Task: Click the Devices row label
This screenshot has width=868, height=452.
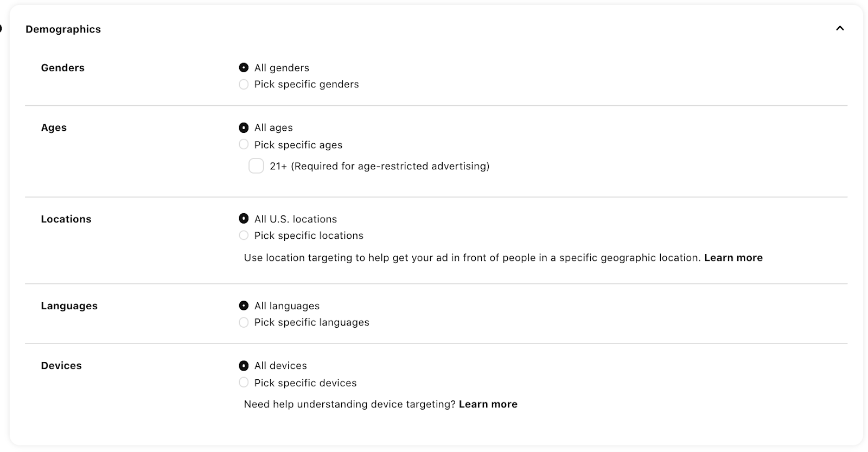Action: point(61,366)
